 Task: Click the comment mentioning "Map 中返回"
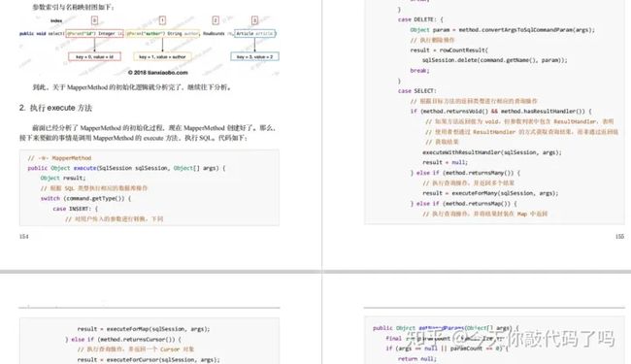(x=484, y=214)
